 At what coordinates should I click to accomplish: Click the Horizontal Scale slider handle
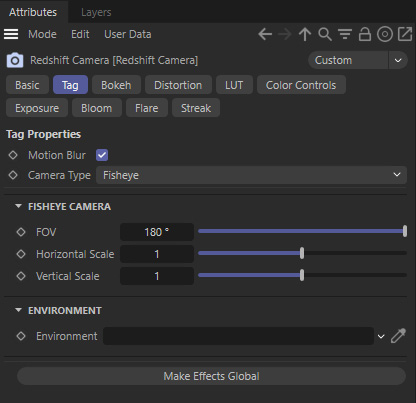302,253
